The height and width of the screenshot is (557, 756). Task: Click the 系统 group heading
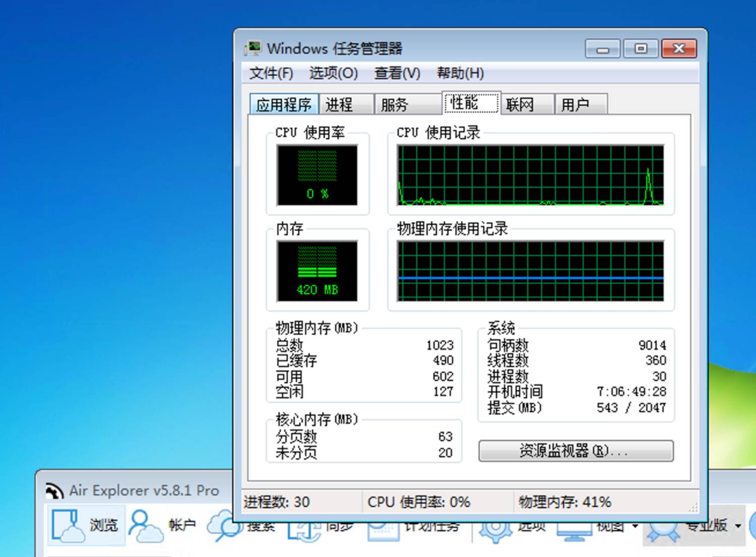pyautogui.click(x=501, y=328)
